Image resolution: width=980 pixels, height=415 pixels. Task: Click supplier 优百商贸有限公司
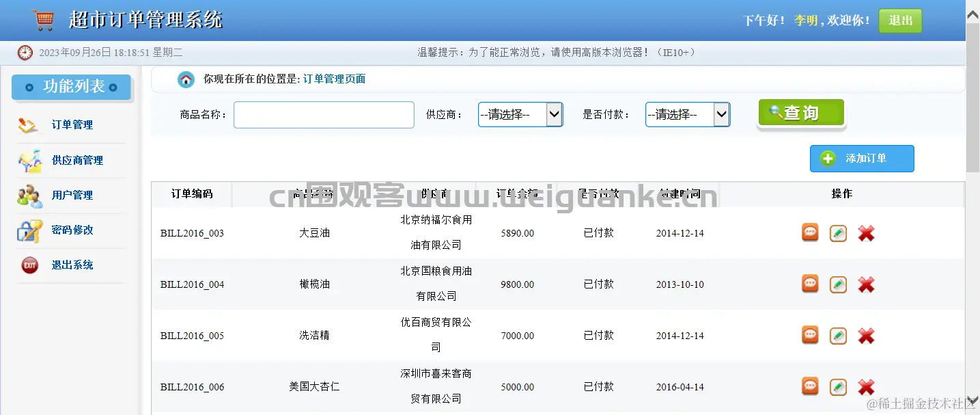click(x=436, y=335)
